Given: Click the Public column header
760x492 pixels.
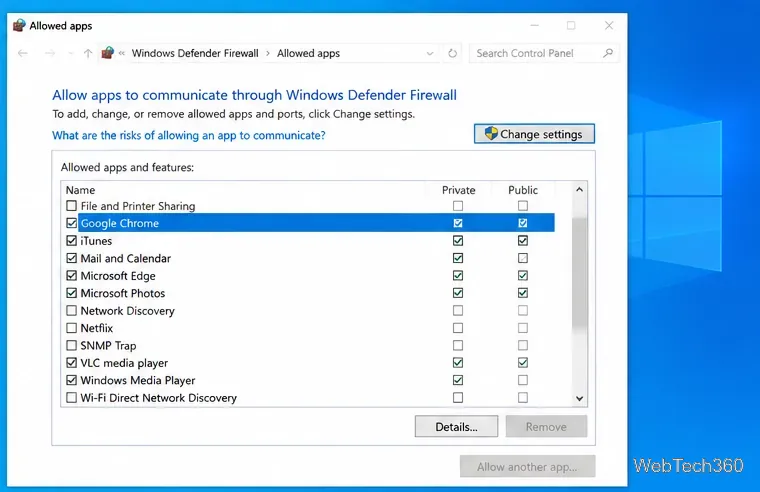Looking at the screenshot, I should [x=523, y=190].
